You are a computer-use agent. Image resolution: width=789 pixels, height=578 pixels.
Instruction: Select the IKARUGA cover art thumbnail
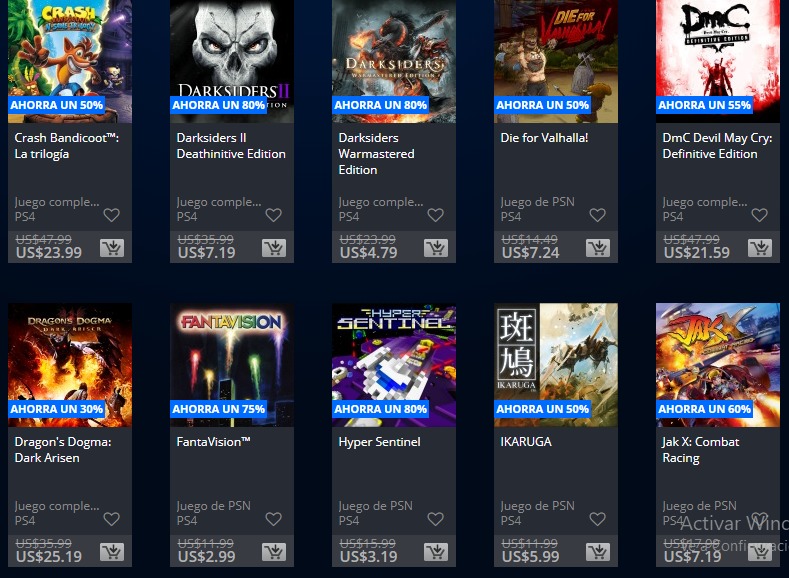point(556,365)
